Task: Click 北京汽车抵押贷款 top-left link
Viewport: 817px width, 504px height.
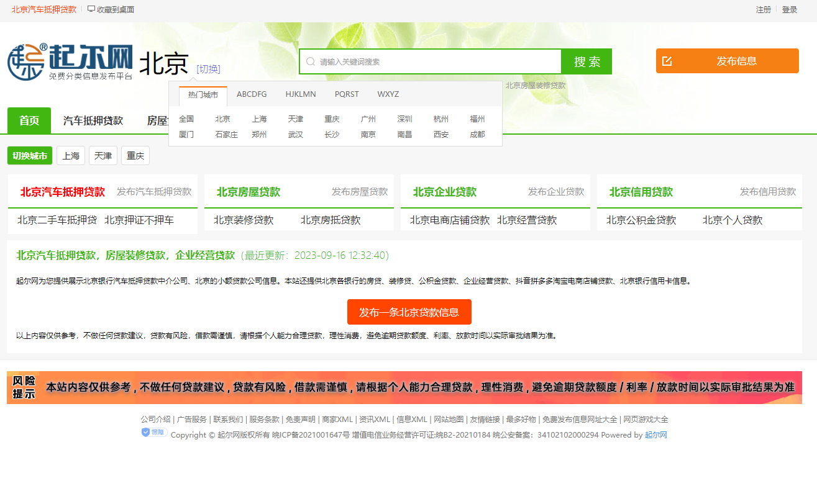Action: (x=44, y=9)
